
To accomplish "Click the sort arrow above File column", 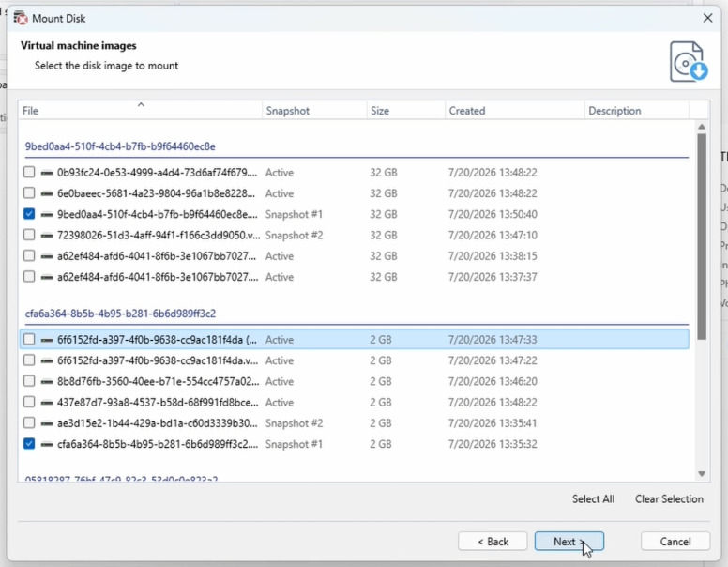I will tap(141, 104).
